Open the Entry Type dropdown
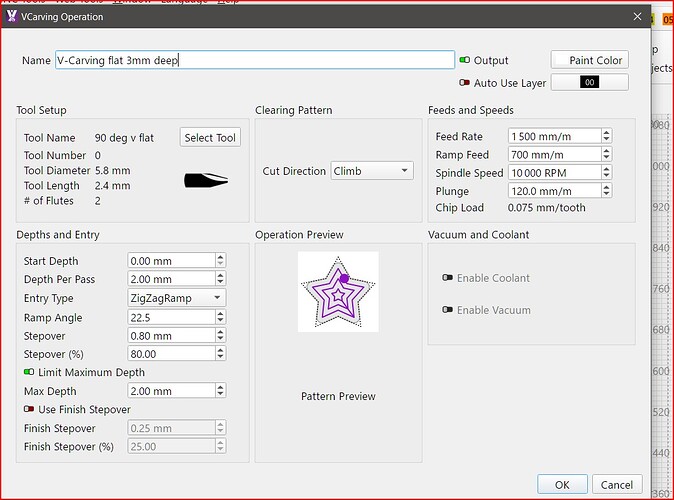Screen dimensions: 674x500 tap(176, 298)
